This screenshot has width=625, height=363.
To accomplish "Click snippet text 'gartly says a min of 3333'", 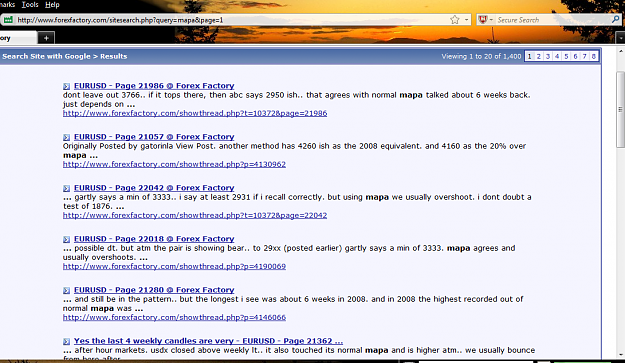I will (x=123, y=197).
